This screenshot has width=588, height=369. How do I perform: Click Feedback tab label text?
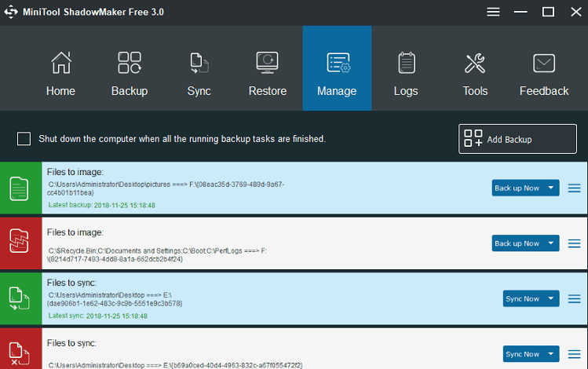[x=544, y=91]
